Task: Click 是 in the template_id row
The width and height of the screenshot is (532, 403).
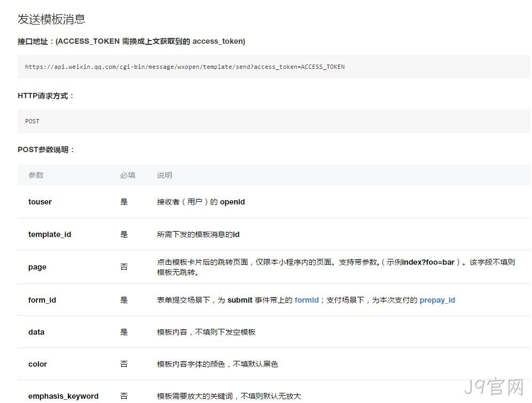Action: tap(124, 234)
